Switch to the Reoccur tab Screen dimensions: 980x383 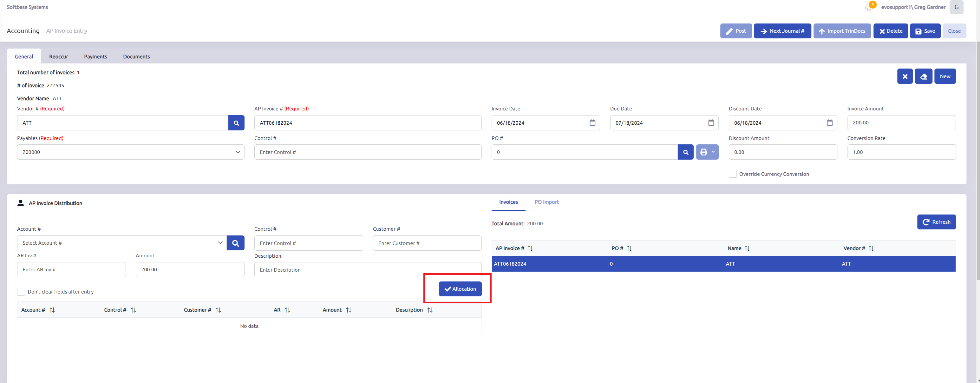[x=59, y=57]
